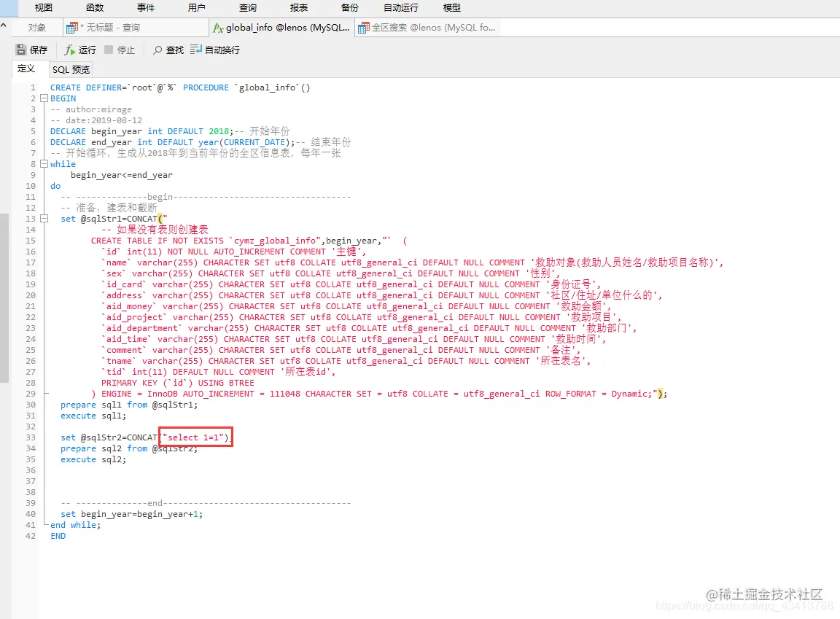This screenshot has width=840, height=619.
Task: Click the 自动换行 word wrap icon
Action: click(x=195, y=50)
